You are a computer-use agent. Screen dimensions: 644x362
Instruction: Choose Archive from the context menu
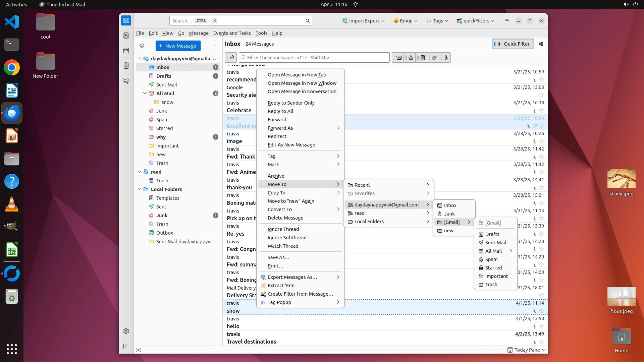276,176
